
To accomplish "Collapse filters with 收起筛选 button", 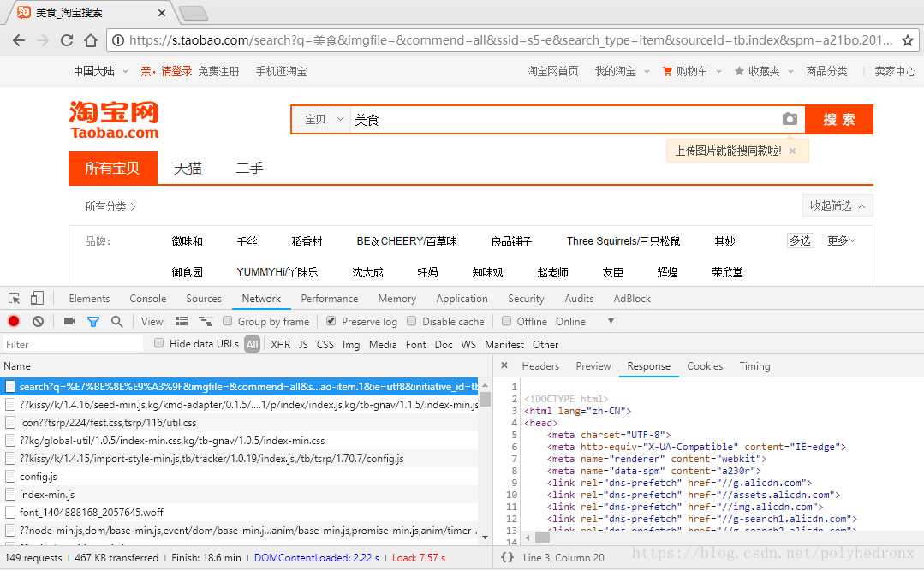I will [x=838, y=205].
